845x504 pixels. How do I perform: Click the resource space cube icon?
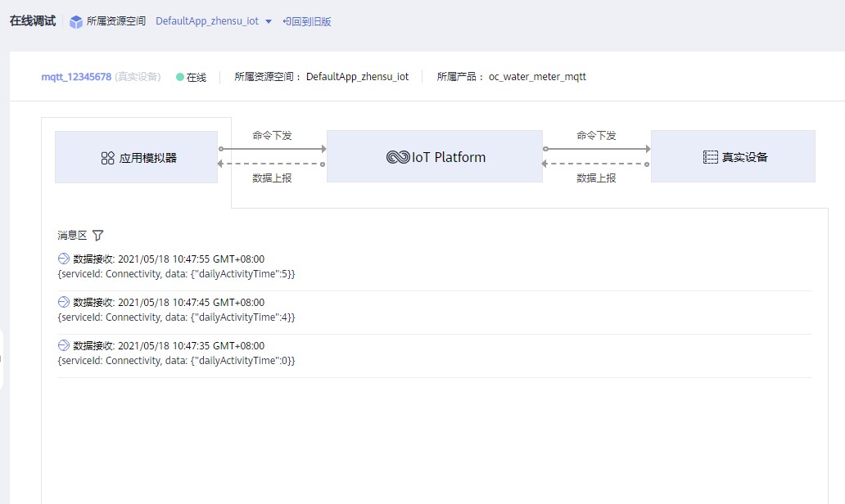click(x=76, y=21)
